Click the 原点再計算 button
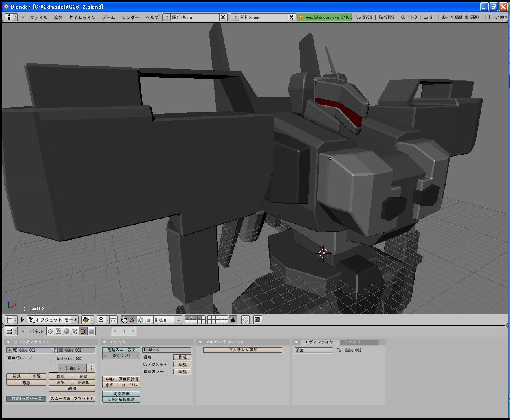 tap(128, 379)
